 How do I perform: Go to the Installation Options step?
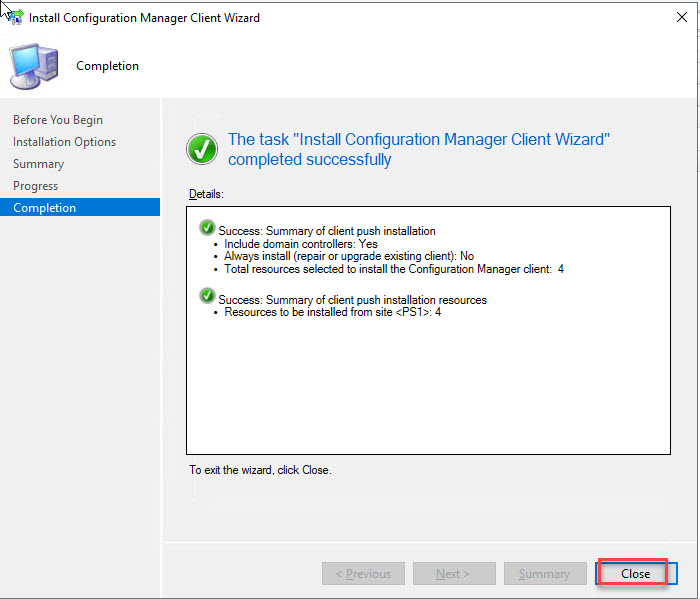click(x=64, y=142)
